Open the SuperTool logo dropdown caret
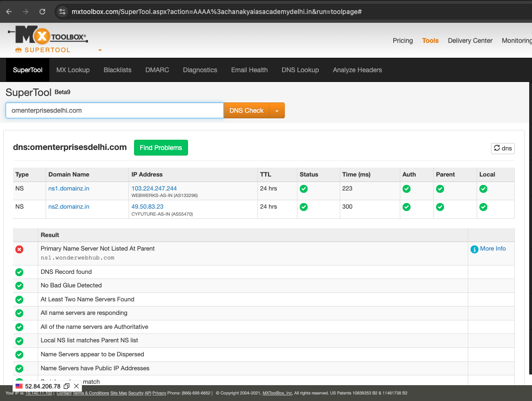The image size is (532, 401). tap(100, 50)
